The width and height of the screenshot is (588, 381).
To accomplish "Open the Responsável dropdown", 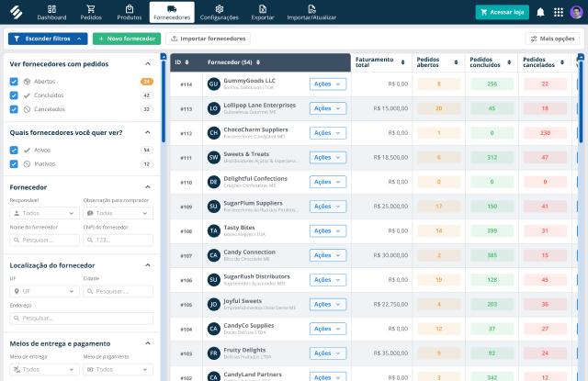I will point(44,213).
